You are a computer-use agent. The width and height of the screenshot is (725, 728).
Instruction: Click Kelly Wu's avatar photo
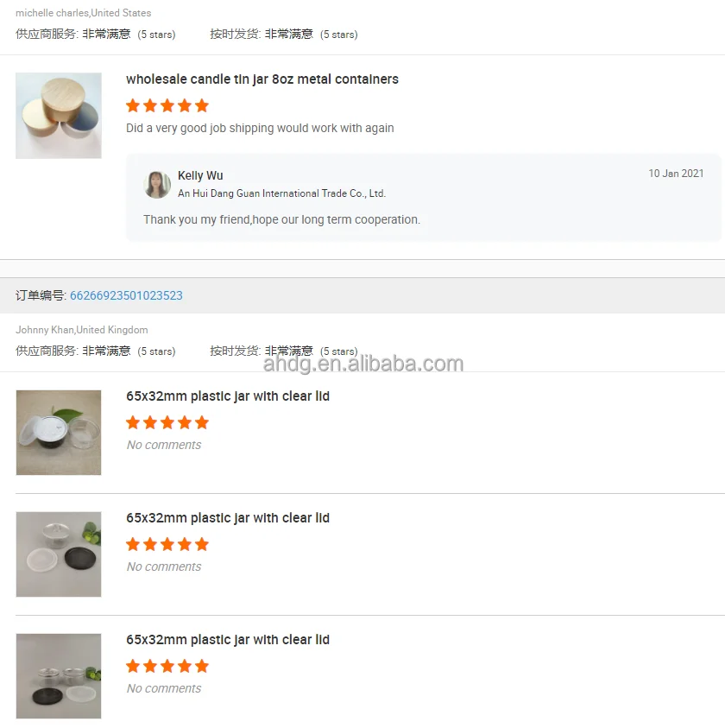click(x=157, y=184)
